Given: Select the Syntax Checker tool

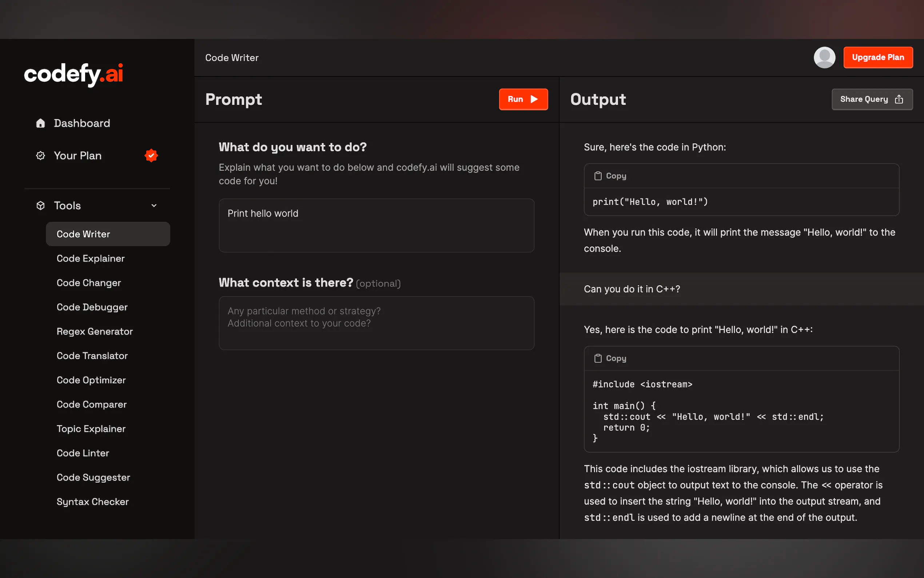Looking at the screenshot, I should pos(92,502).
